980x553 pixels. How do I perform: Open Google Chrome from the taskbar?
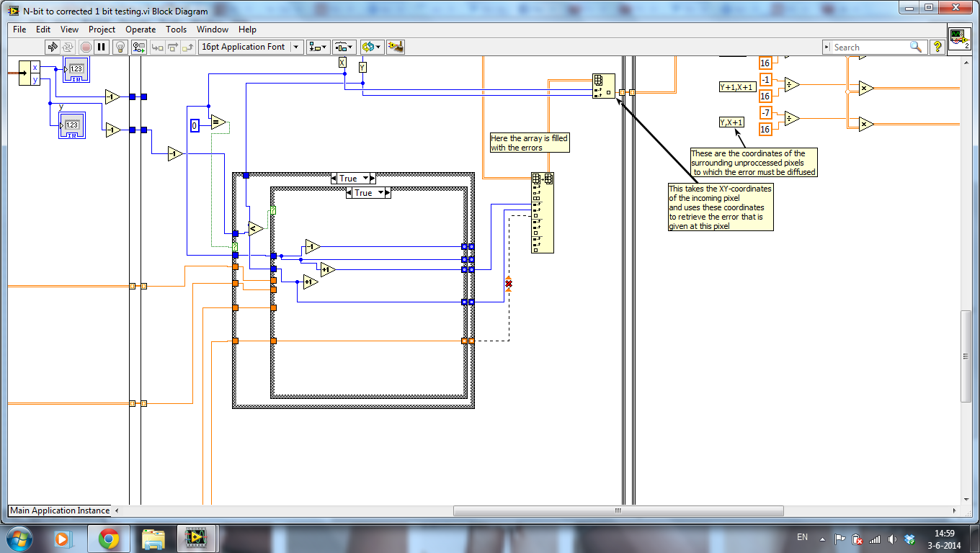[109, 539]
